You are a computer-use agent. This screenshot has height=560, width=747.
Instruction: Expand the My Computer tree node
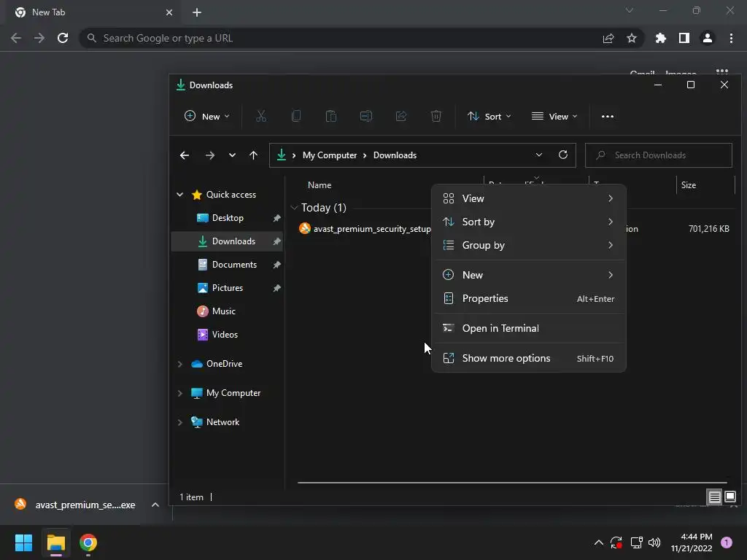coord(179,393)
